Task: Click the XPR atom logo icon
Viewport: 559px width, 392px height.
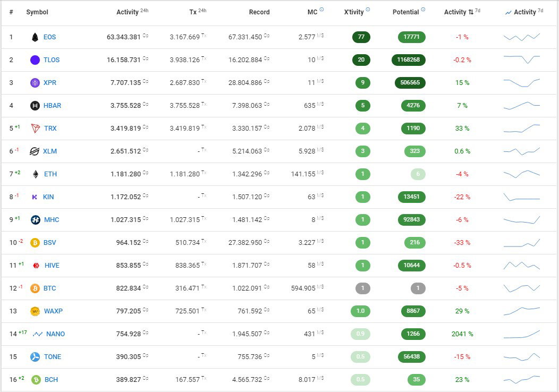Action: click(35, 83)
